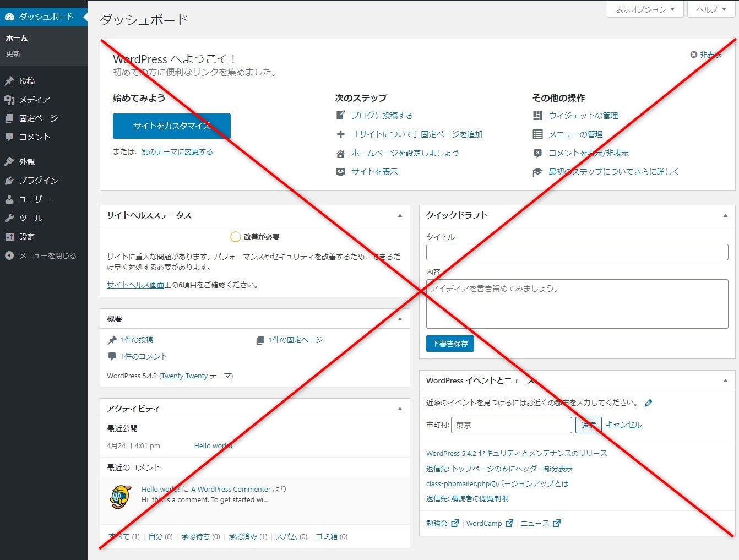Click the pencil icon to edit city
739x560 pixels.
pos(649,403)
